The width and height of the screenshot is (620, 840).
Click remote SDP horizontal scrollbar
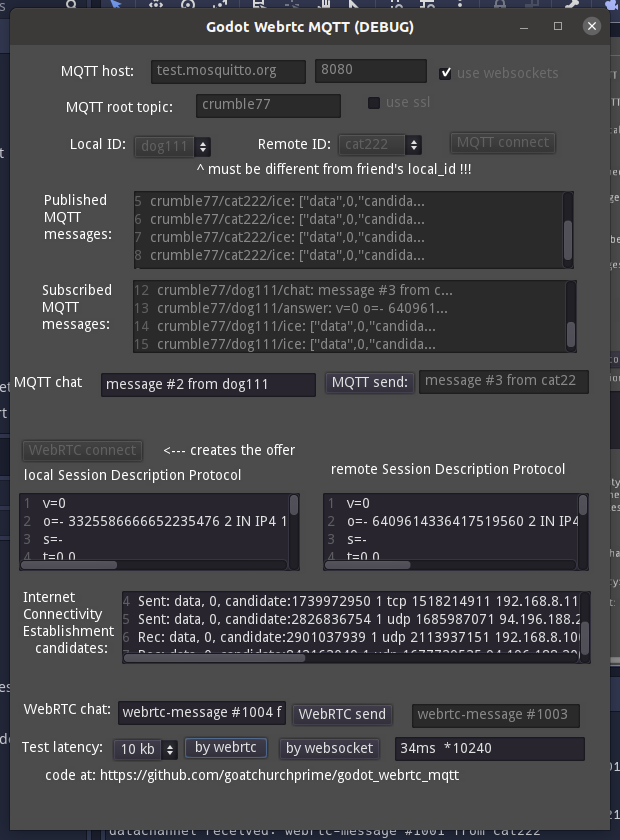(x=451, y=565)
